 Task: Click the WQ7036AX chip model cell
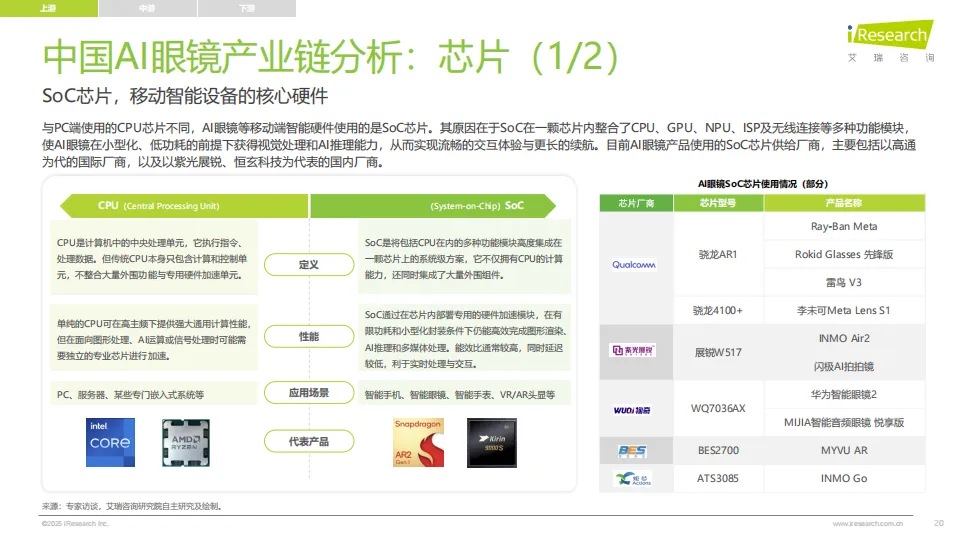tap(718, 408)
